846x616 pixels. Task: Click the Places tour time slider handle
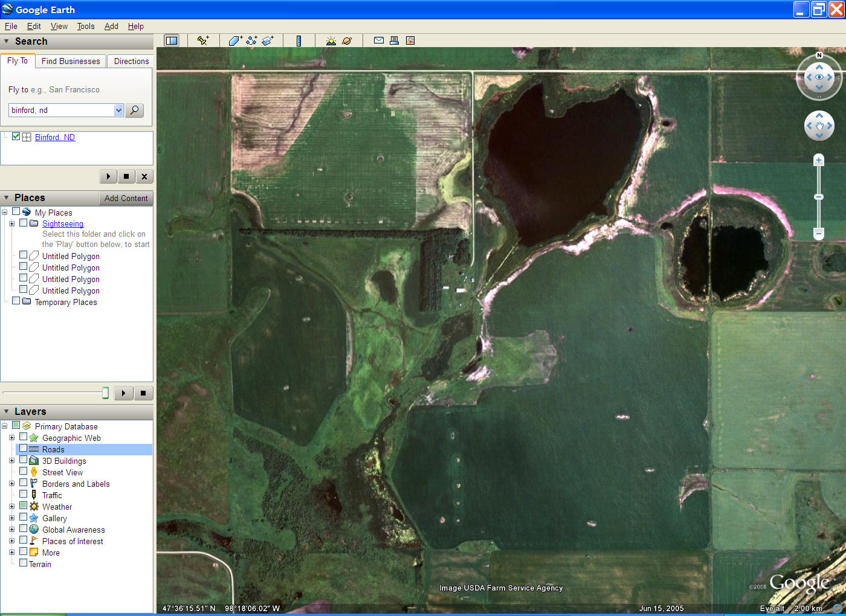tap(105, 393)
